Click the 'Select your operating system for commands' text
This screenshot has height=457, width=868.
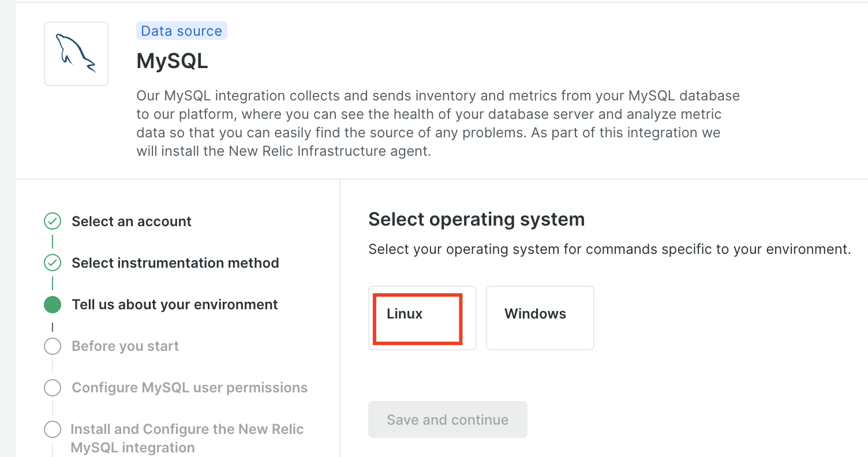[609, 249]
